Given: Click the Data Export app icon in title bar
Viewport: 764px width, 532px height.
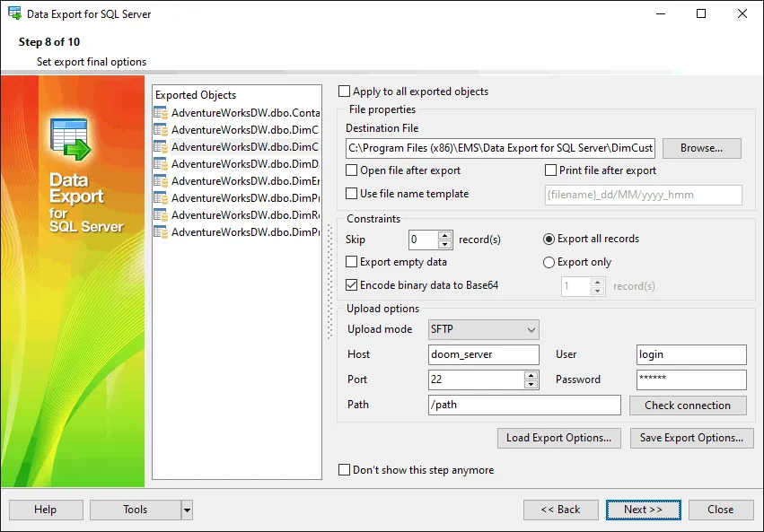Looking at the screenshot, I should pos(14,13).
